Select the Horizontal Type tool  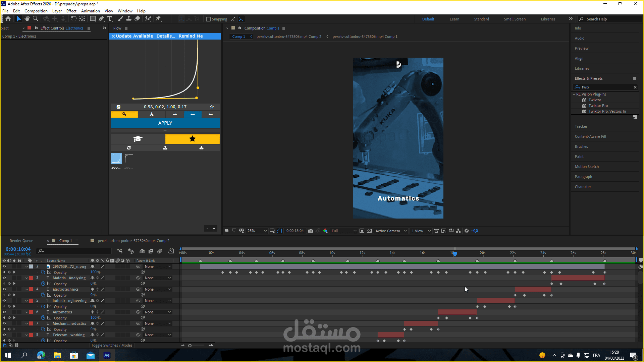click(x=110, y=19)
